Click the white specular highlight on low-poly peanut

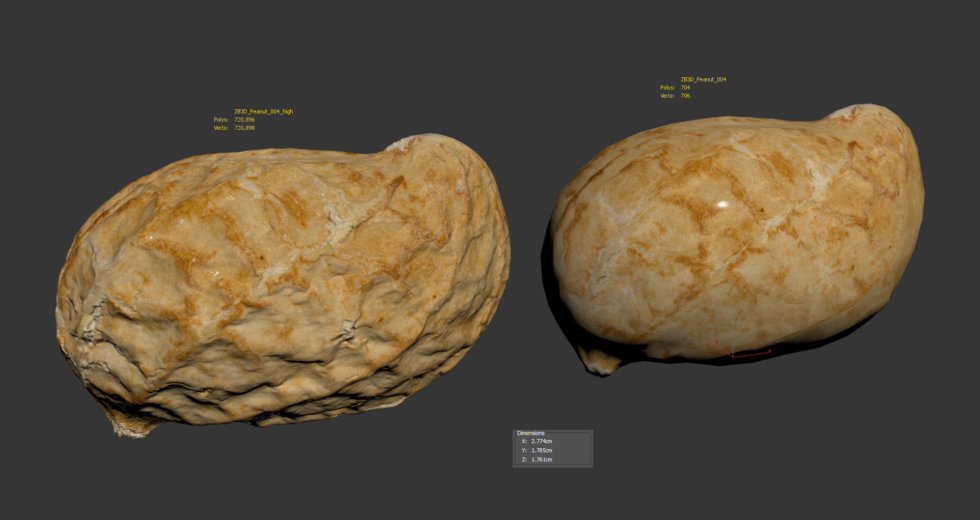722,205
